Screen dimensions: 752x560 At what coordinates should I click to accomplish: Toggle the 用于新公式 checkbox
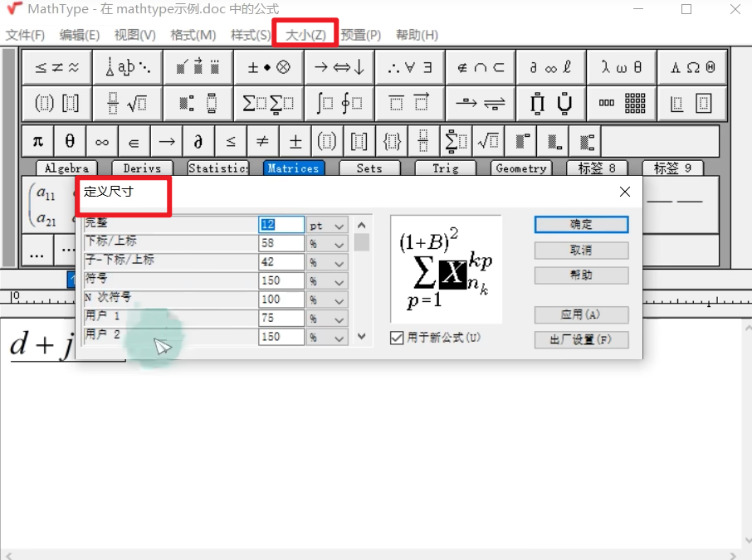(397, 338)
